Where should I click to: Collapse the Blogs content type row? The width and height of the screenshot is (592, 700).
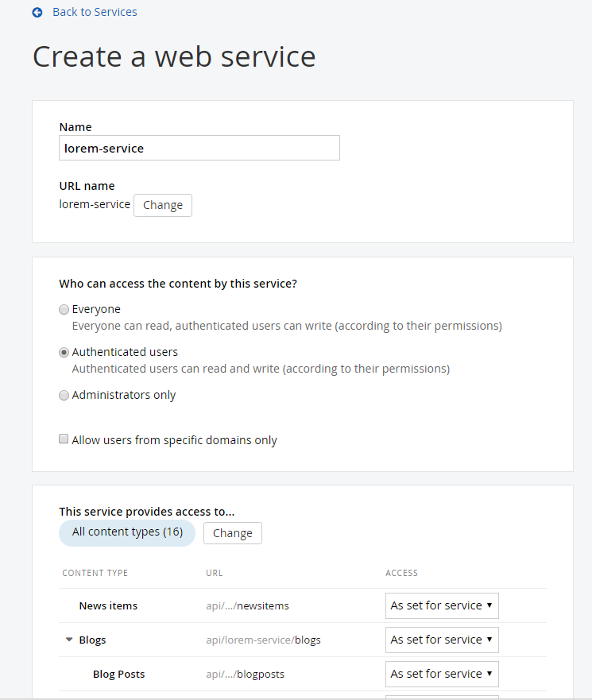[69, 640]
